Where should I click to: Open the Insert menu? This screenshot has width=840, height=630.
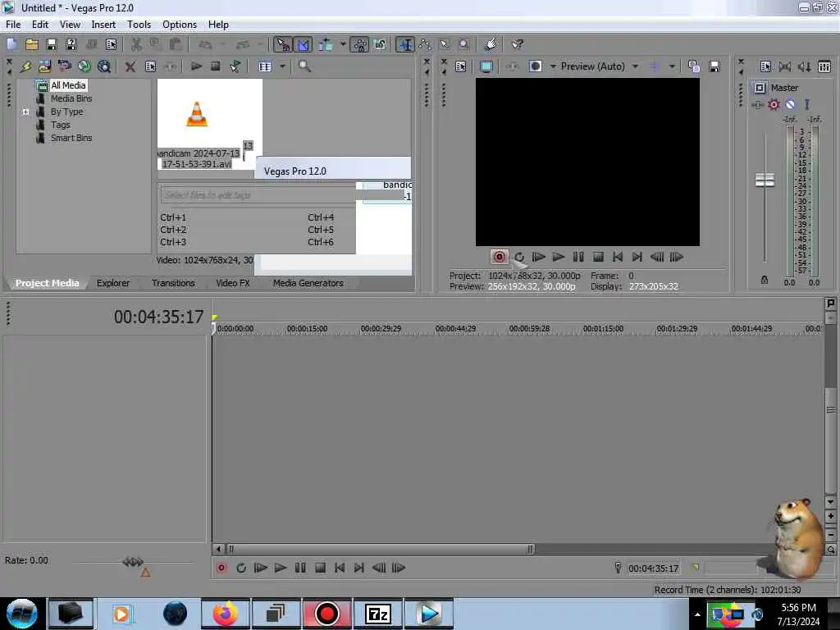(103, 25)
